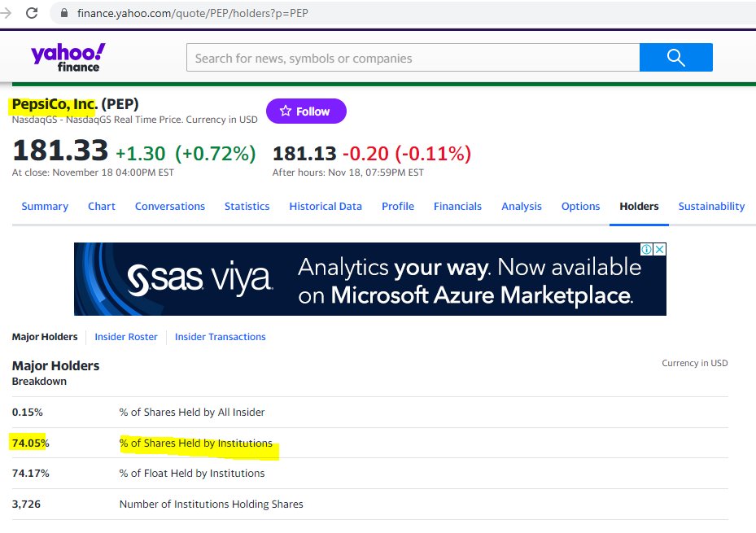Click the 'After hours: Nov 18' timestamp
This screenshot has width=756, height=533.
point(348,173)
